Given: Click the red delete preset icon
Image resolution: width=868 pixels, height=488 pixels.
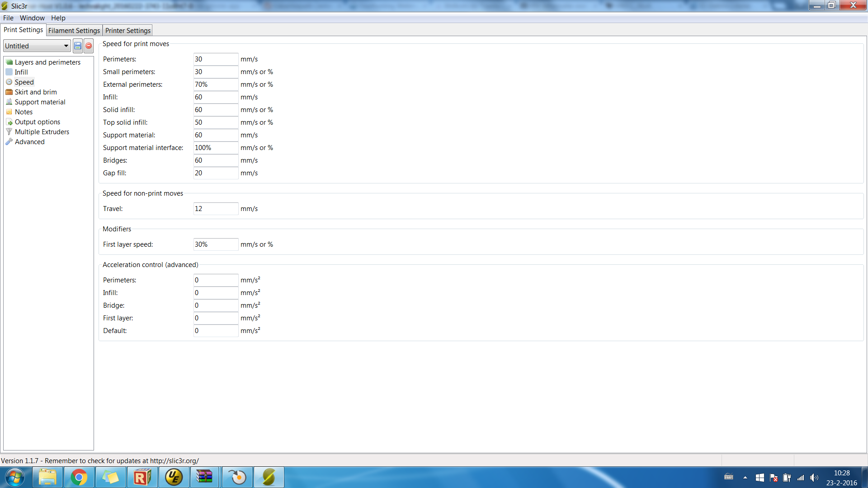Looking at the screenshot, I should (89, 46).
